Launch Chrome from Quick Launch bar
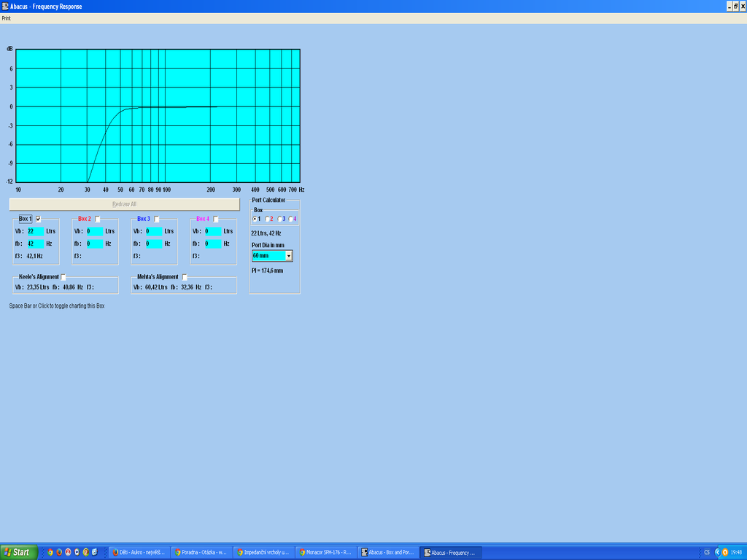This screenshot has height=560, width=747. [50, 553]
